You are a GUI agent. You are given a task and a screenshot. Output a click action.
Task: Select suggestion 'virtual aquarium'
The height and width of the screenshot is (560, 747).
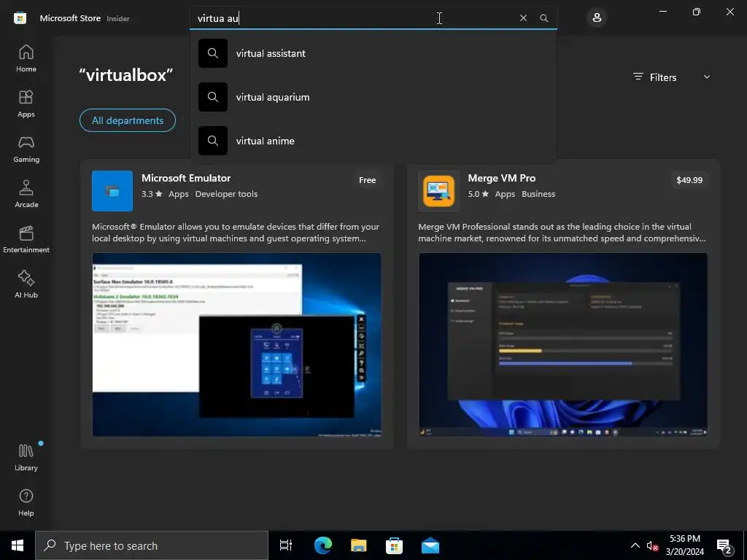373,97
